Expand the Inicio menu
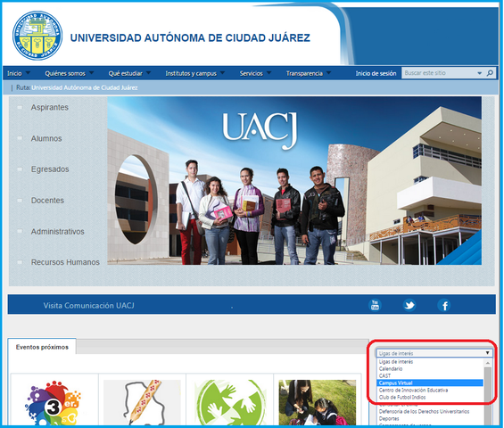This screenshot has width=504, height=428. pos(19,73)
